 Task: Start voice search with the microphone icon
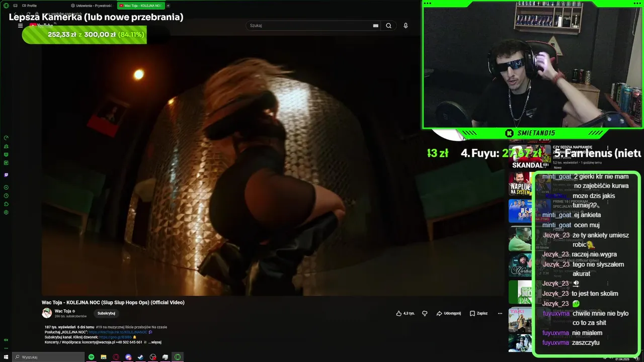pyautogui.click(x=406, y=26)
